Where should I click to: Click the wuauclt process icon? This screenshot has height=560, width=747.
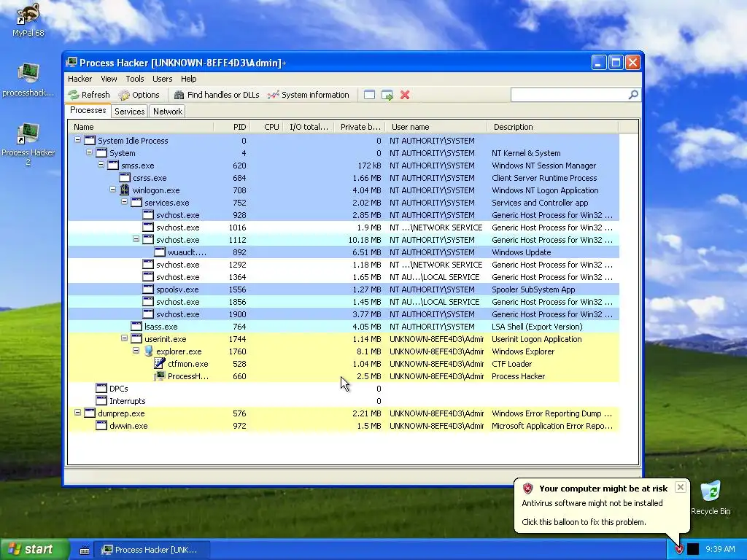[x=160, y=252]
